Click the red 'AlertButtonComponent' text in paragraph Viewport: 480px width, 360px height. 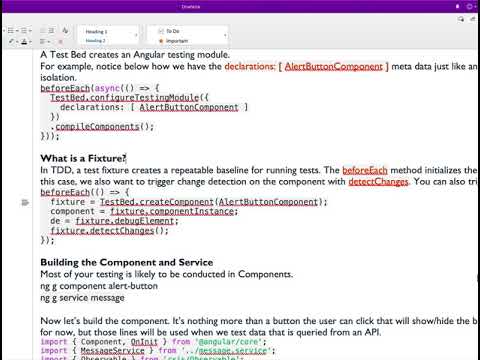334,67
